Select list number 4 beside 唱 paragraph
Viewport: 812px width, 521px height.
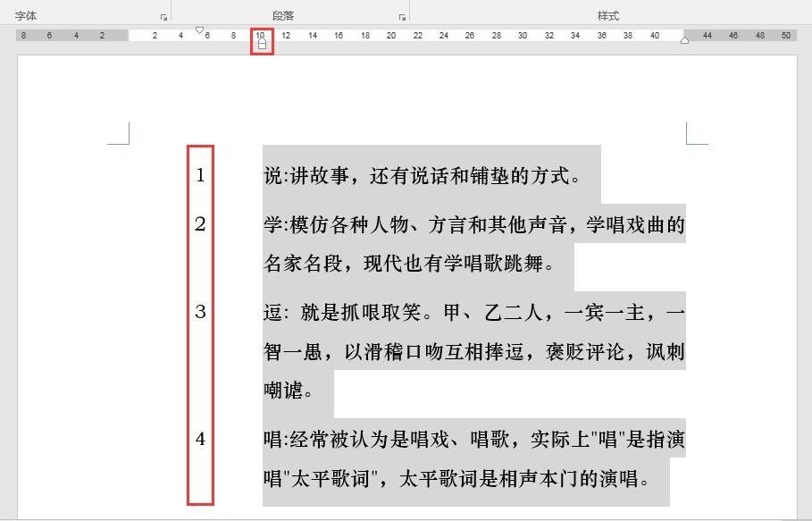click(x=198, y=438)
